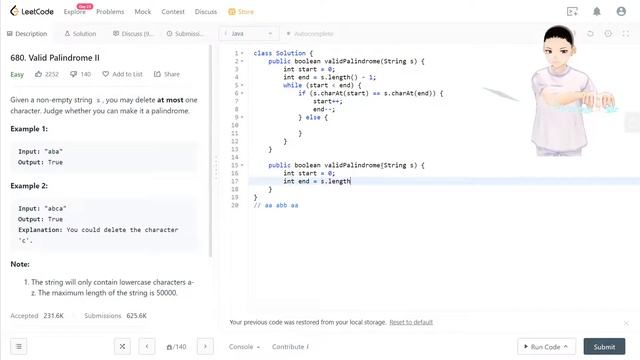The width and height of the screenshot is (640, 360).
Task: Click the comment '// aa abb aa'
Action: (x=276, y=205)
